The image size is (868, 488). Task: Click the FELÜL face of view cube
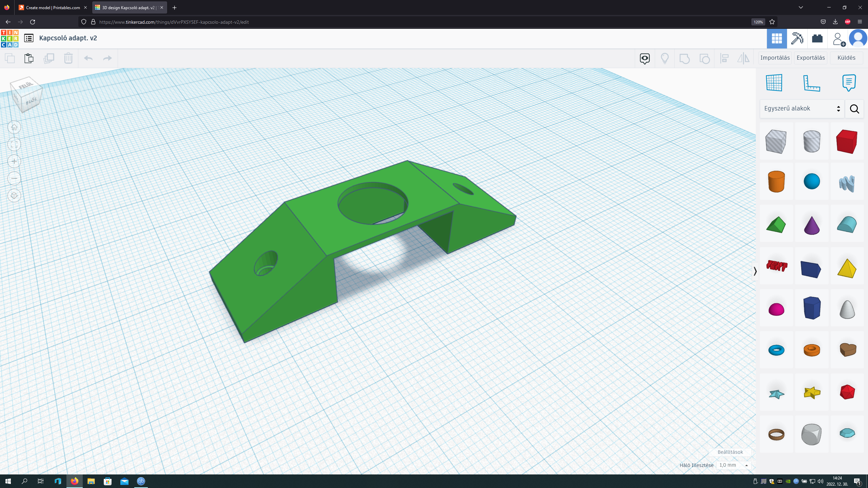tap(26, 85)
